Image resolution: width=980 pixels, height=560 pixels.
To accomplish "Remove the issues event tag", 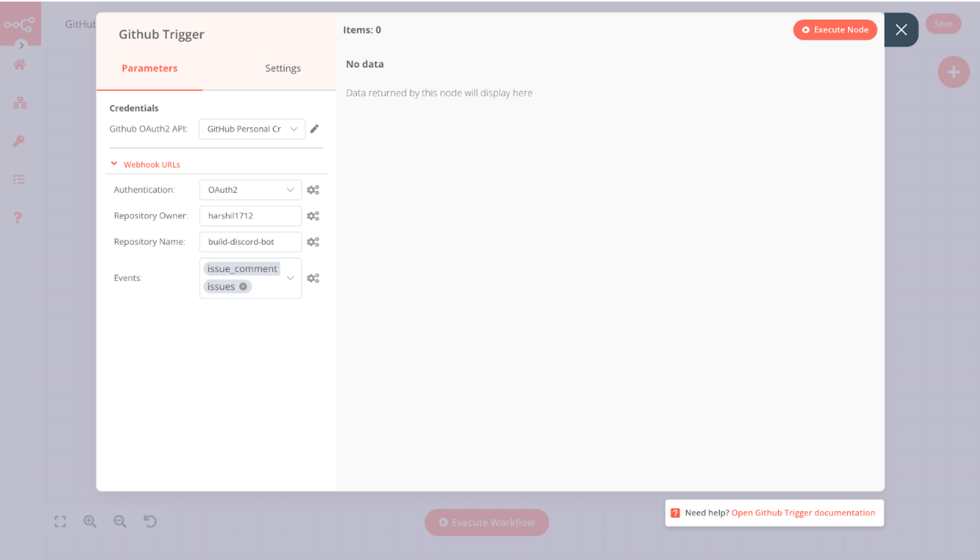I will coord(242,286).
